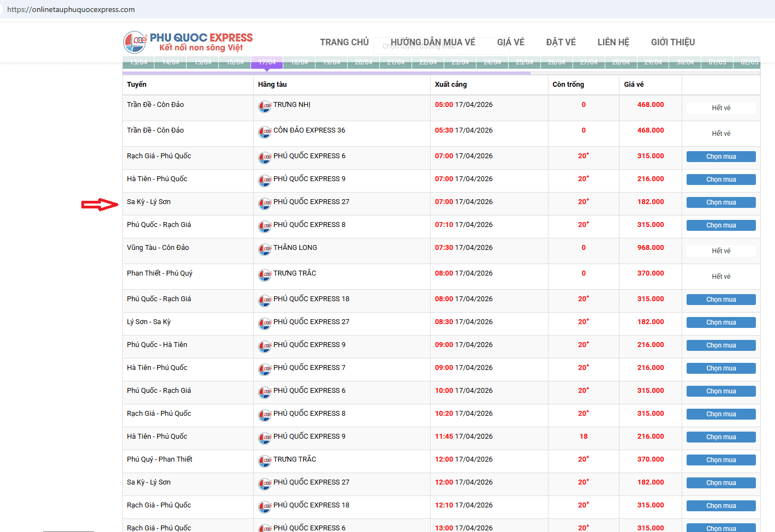This screenshot has width=775, height=532.
Task: Open the ĐẶT VÉ menu
Action: click(x=561, y=42)
